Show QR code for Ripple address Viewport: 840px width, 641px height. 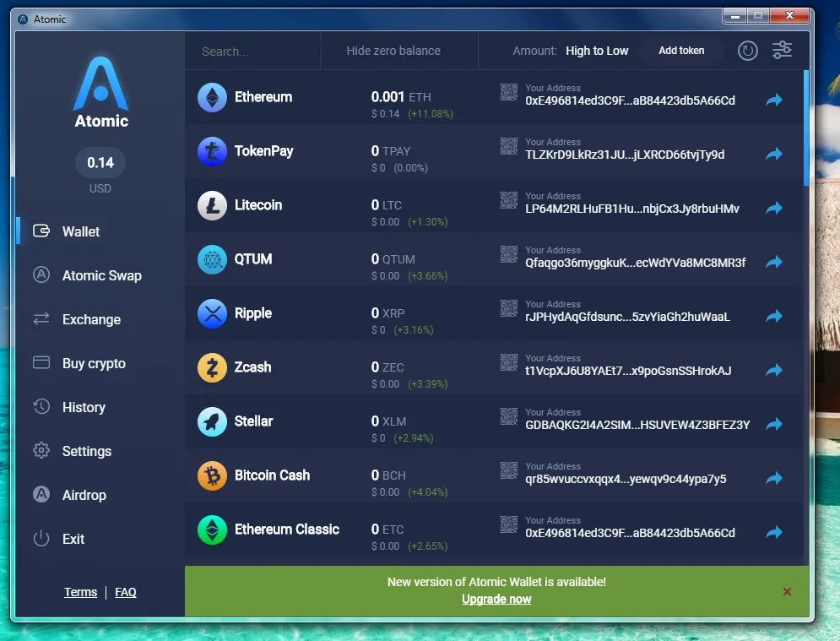pyautogui.click(x=509, y=308)
